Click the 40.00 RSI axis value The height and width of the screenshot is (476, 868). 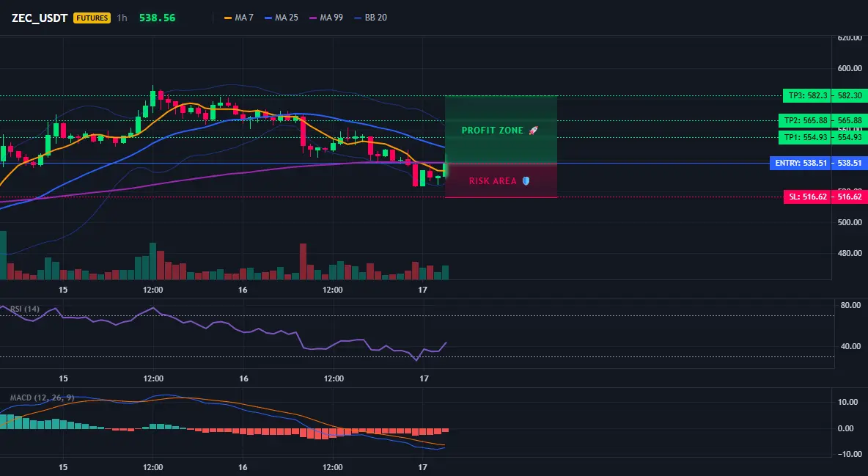[851, 346]
